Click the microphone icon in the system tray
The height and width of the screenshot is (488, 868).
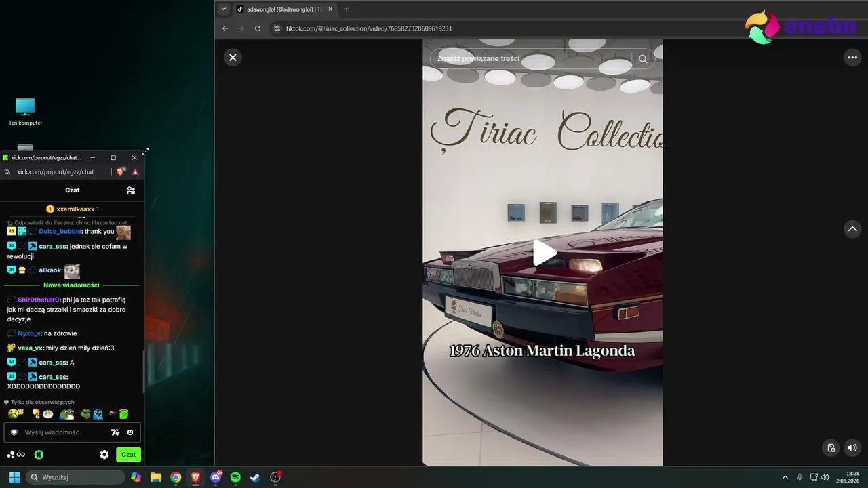[800, 477]
